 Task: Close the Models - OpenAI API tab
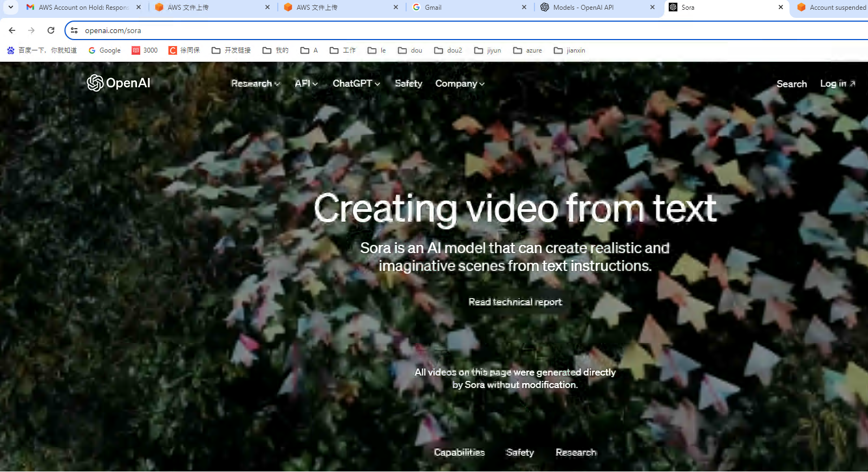652,7
